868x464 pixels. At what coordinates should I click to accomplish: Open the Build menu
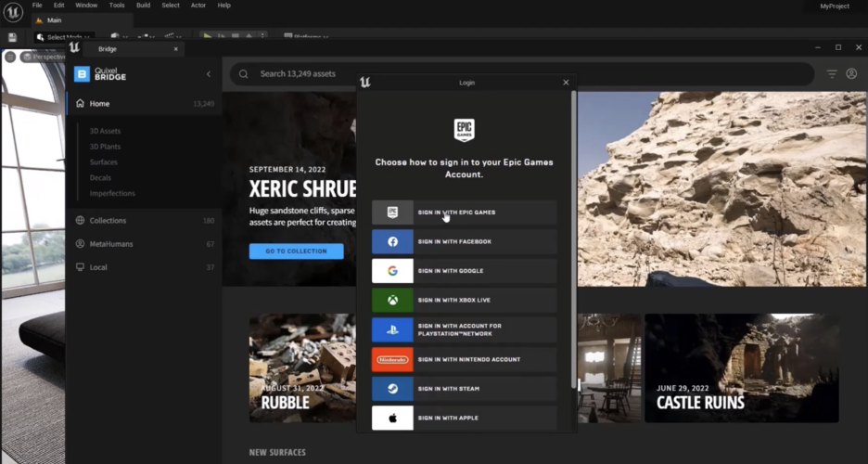144,5
